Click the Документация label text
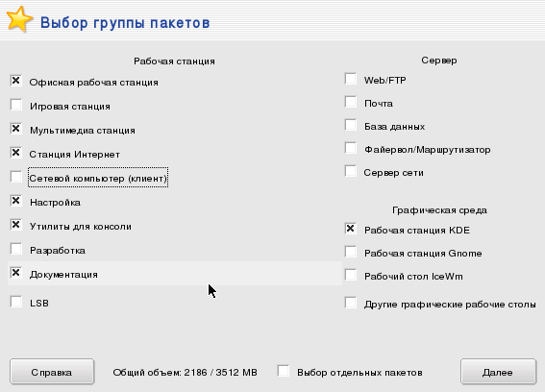 [x=63, y=275]
